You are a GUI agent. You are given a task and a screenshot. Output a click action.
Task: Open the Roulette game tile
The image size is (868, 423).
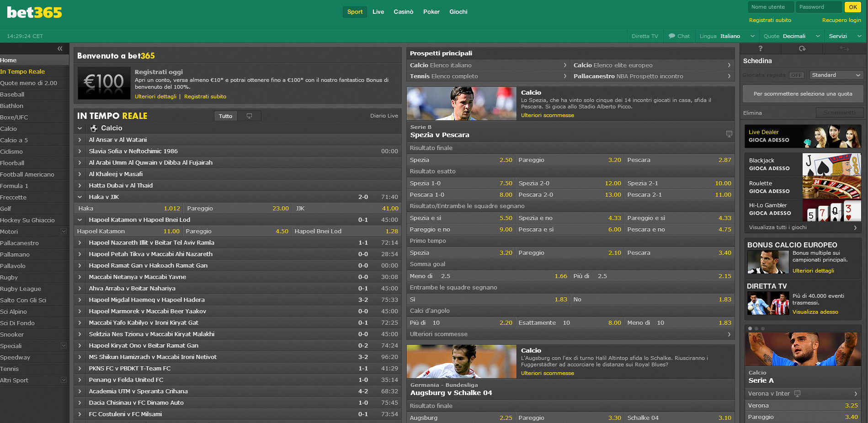[803, 187]
